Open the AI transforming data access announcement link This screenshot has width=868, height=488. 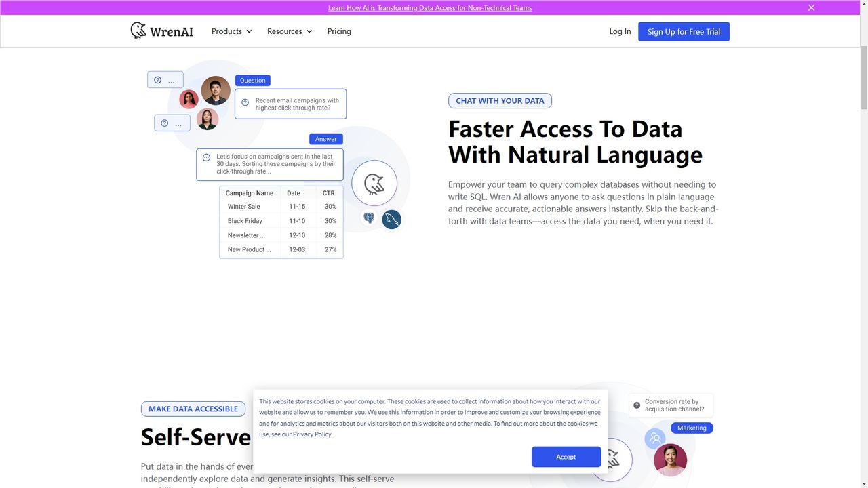click(430, 8)
